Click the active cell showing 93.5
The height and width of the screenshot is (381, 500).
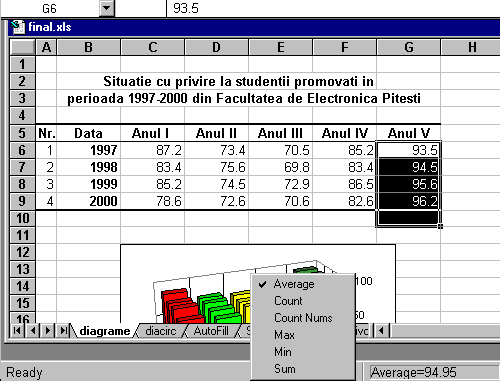(x=409, y=150)
